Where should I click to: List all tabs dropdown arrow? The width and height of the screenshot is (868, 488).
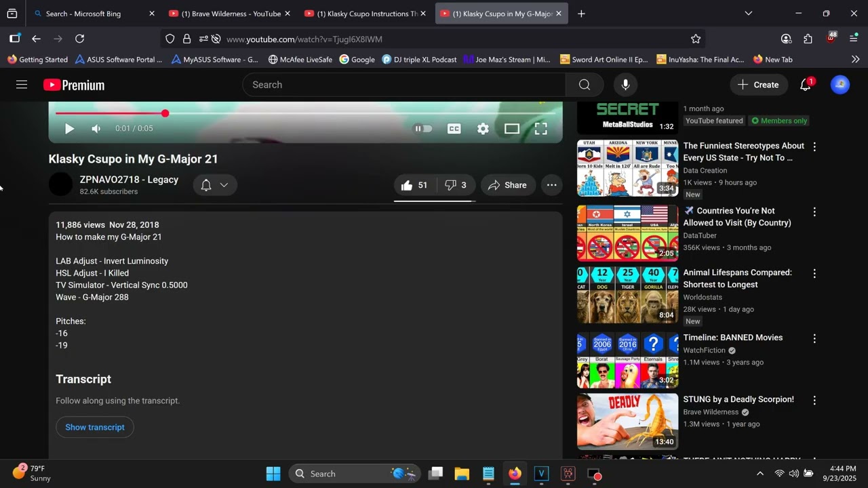tap(749, 14)
